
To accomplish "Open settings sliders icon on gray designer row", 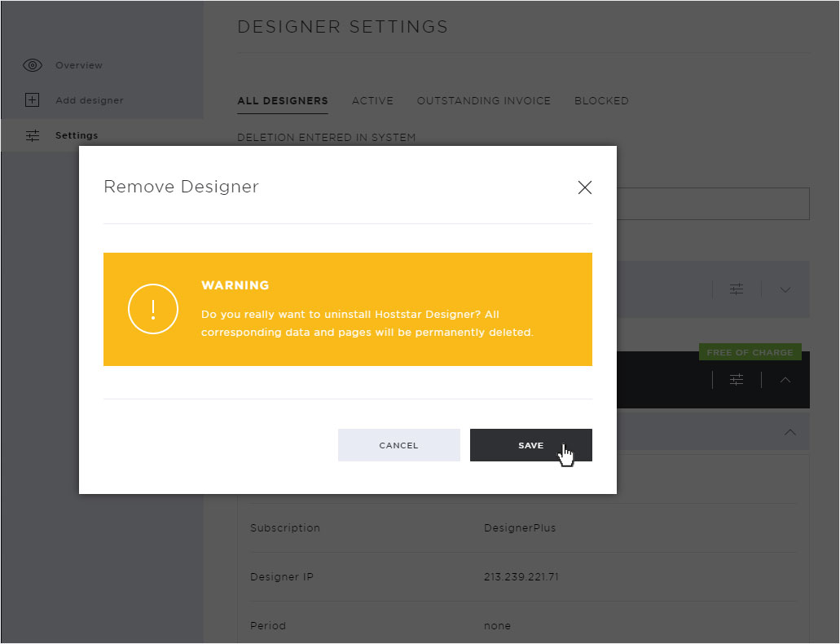I will [737, 289].
